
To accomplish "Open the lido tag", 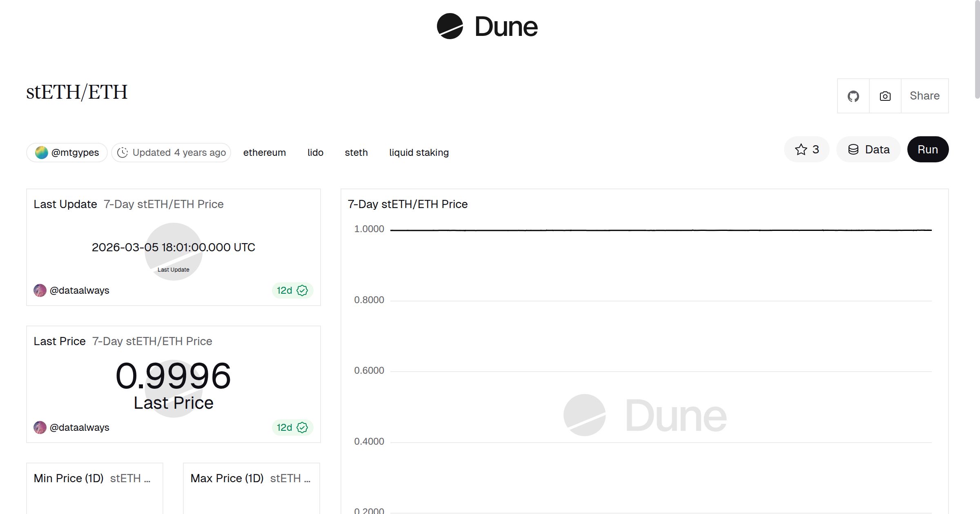I will 315,152.
